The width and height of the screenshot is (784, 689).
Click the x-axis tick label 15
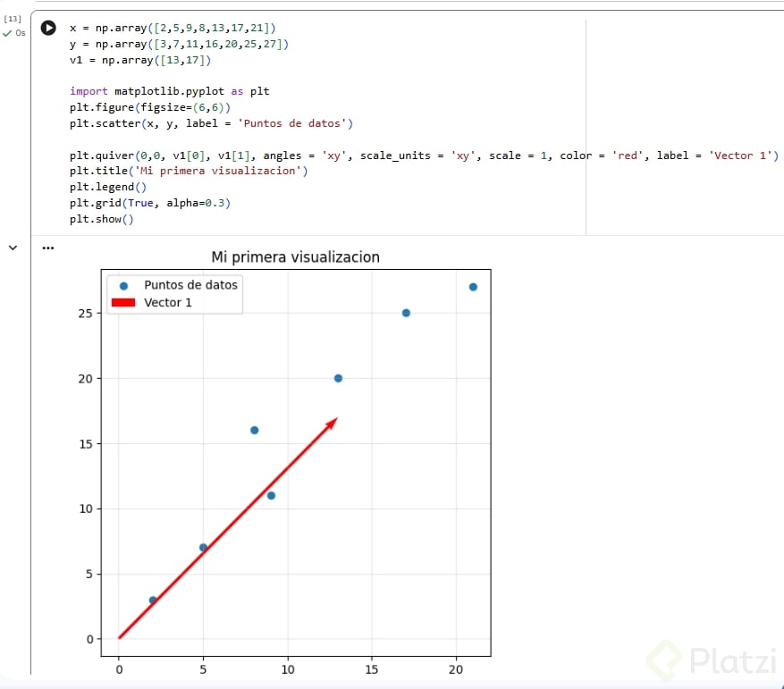coord(372,669)
